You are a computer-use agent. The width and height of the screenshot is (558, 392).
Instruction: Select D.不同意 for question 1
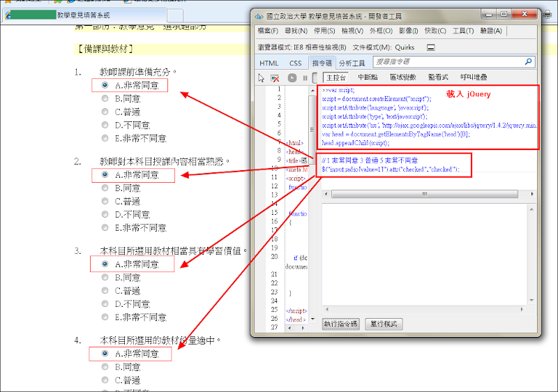tap(105, 125)
